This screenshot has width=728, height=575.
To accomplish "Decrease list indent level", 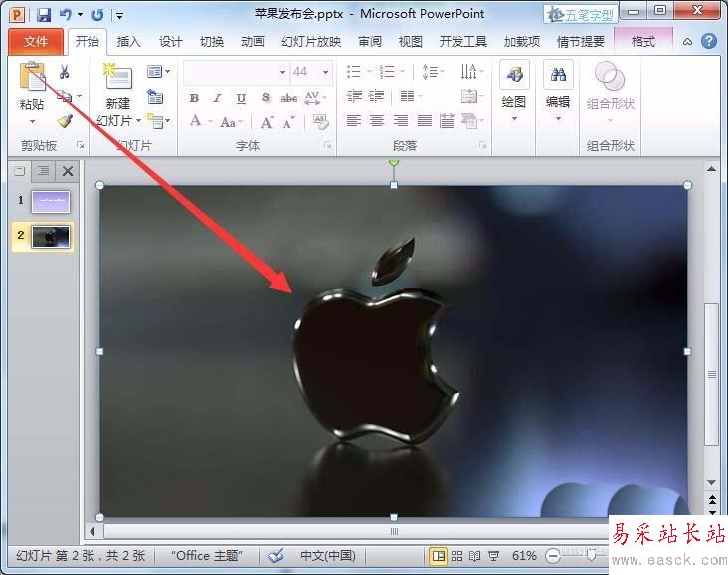I will tap(354, 96).
